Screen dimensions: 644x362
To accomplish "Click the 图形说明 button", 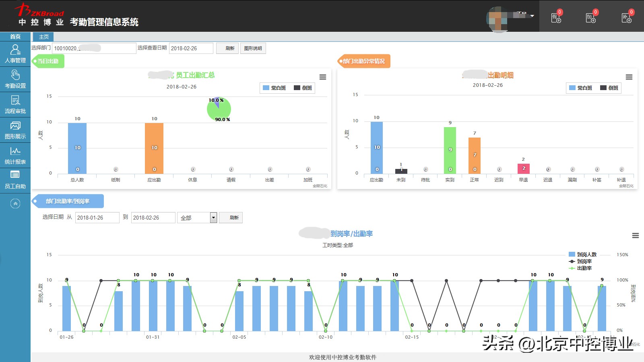I will coord(253,48).
